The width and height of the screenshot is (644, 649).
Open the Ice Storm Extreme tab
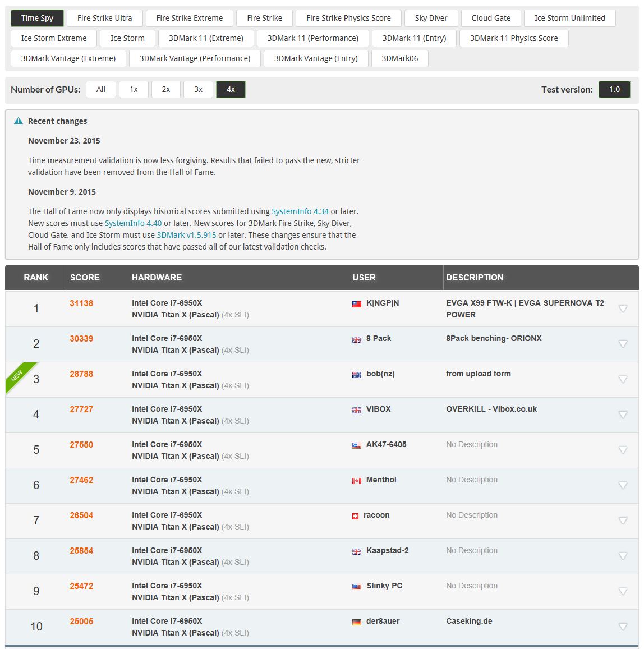(54, 39)
